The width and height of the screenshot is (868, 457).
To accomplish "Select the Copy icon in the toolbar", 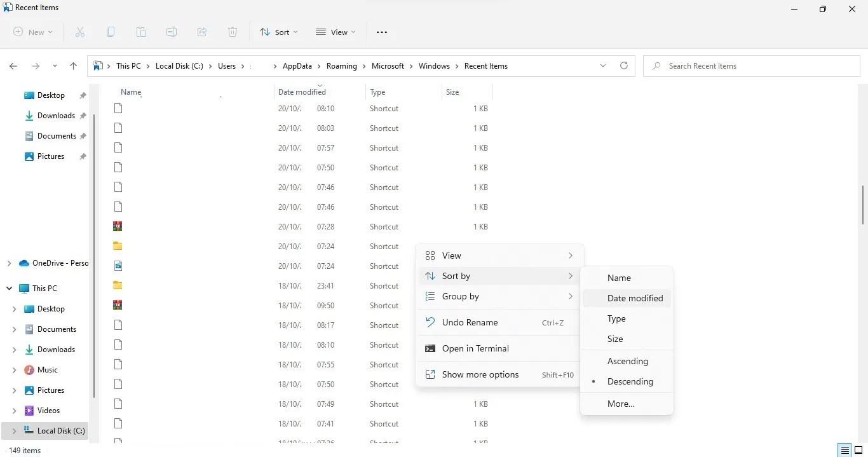I will [x=111, y=32].
